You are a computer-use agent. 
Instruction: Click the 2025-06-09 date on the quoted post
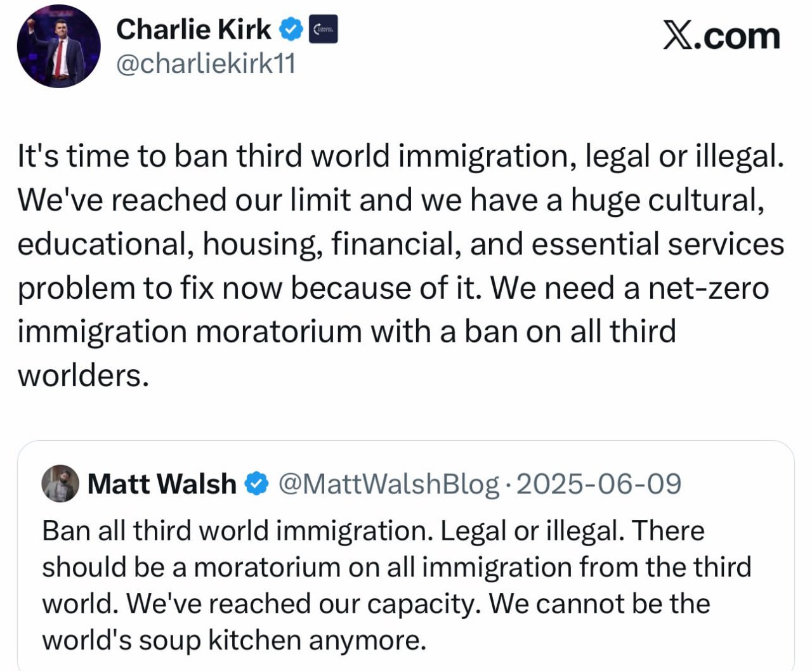[x=599, y=484]
